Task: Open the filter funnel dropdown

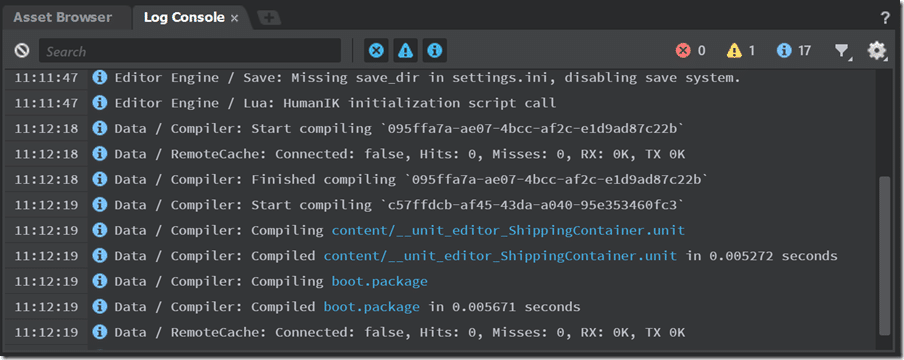Action: (x=842, y=51)
